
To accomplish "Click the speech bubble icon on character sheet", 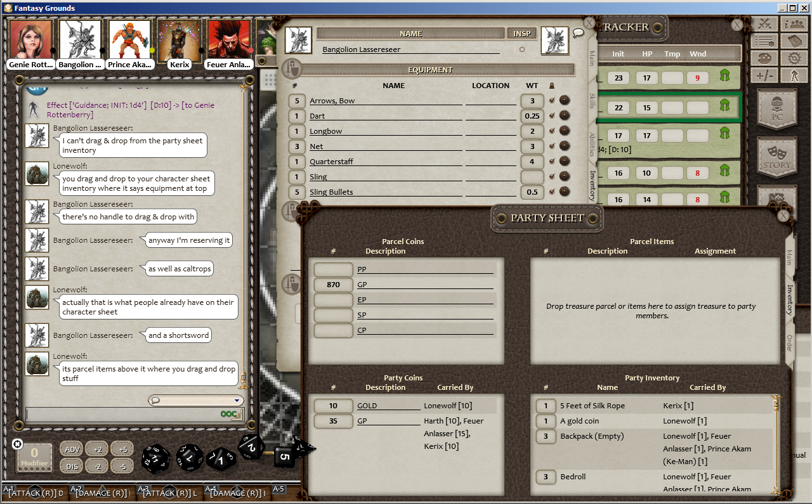I will click(578, 32).
